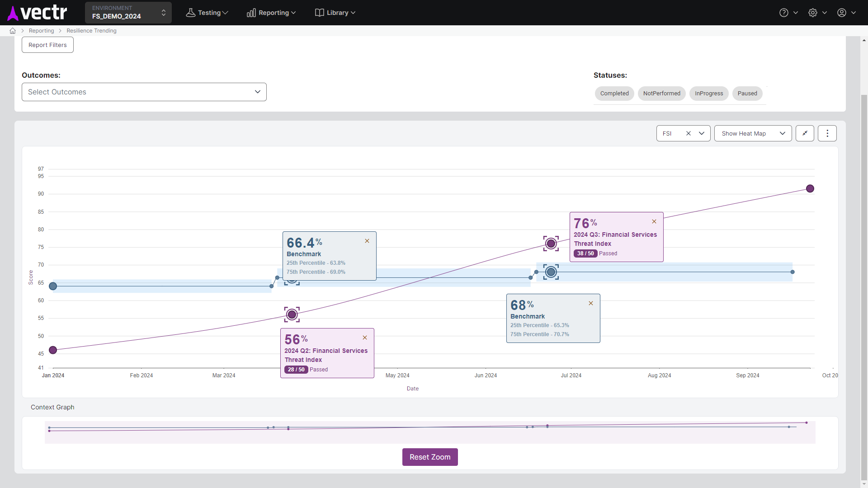Toggle the Completed status filter

tap(614, 94)
